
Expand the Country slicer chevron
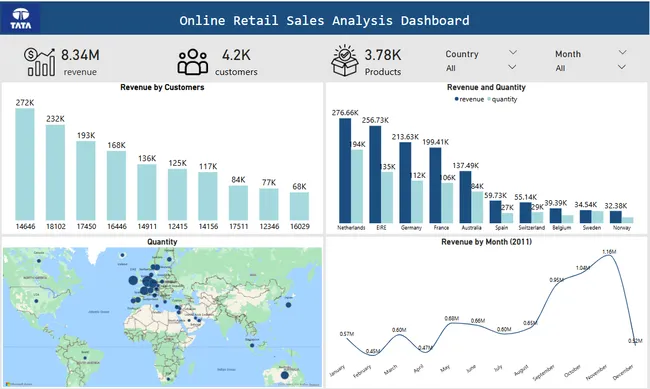pyautogui.click(x=513, y=52)
